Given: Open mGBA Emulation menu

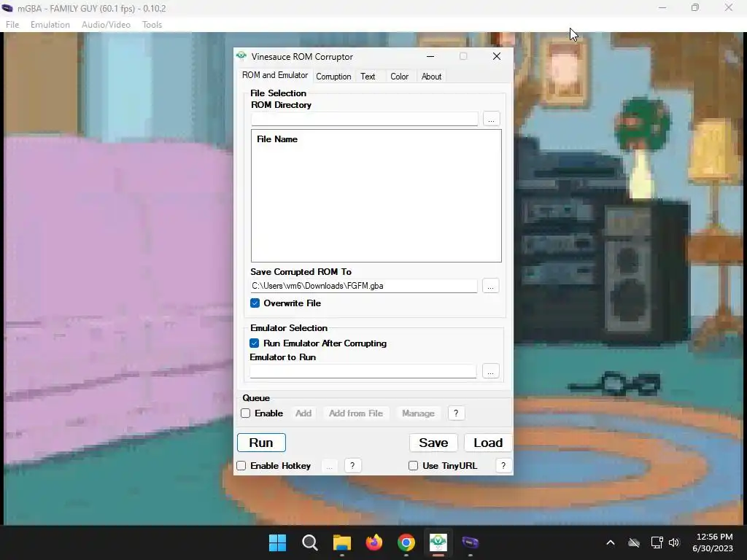Looking at the screenshot, I should 50,25.
